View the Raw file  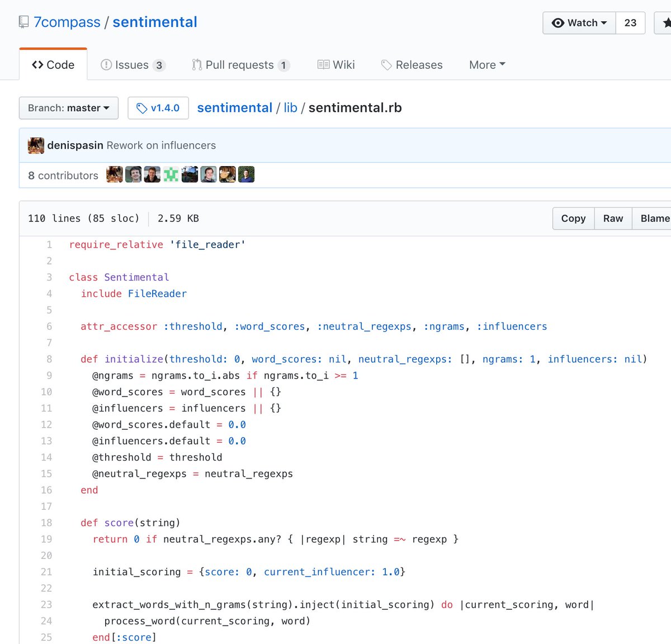coord(613,219)
